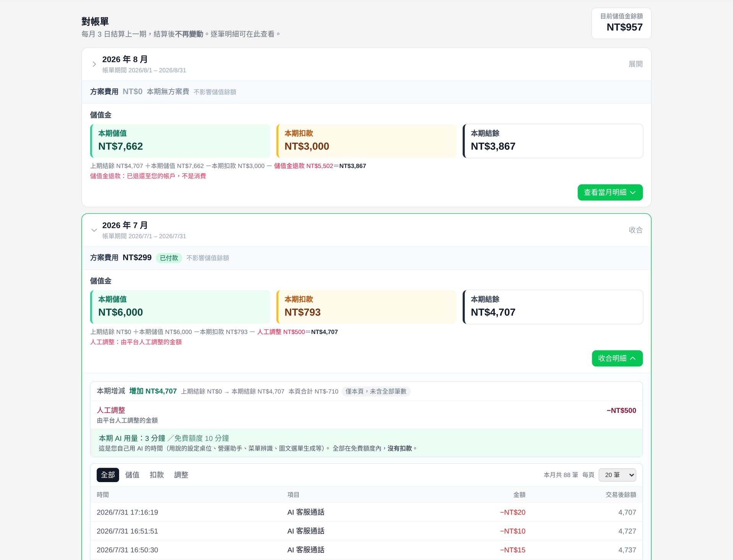This screenshot has height=560, width=733.
Task: Collapse details with 收合明細 button
Action: [617, 358]
